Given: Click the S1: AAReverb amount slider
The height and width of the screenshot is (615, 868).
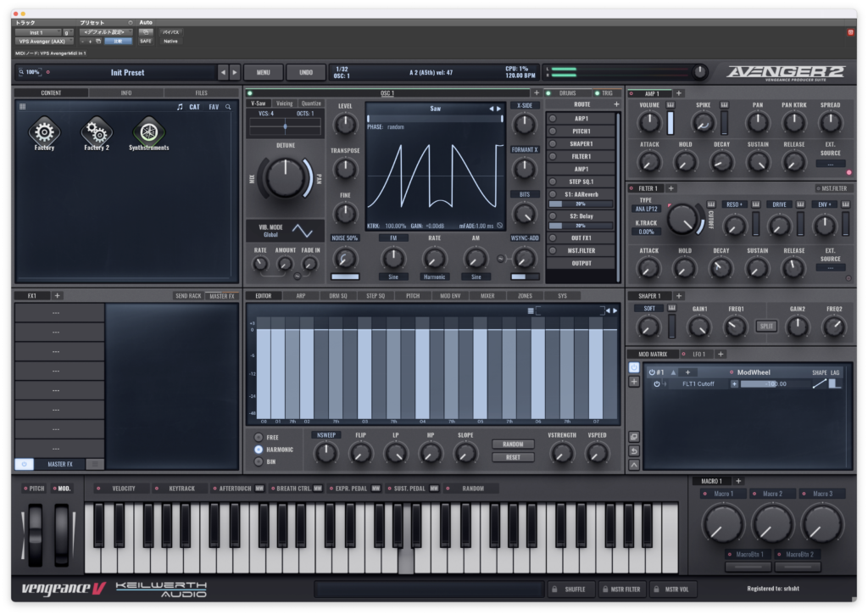Looking at the screenshot, I should (x=581, y=204).
